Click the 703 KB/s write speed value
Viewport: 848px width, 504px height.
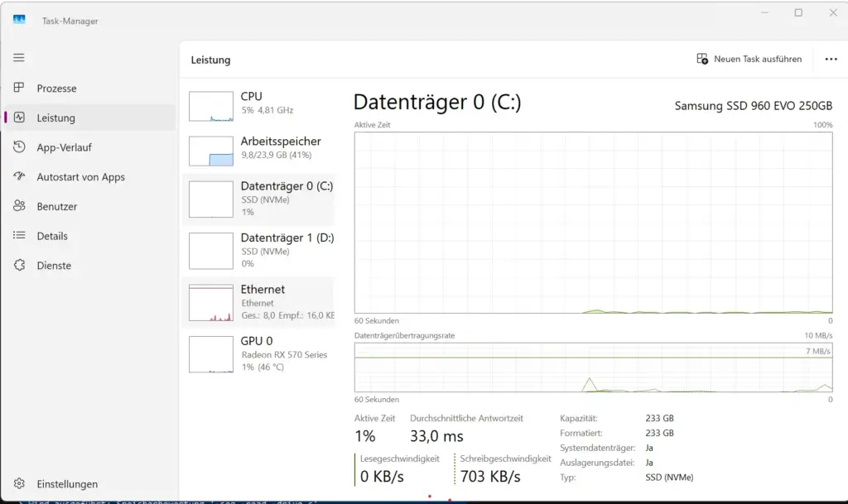(490, 477)
